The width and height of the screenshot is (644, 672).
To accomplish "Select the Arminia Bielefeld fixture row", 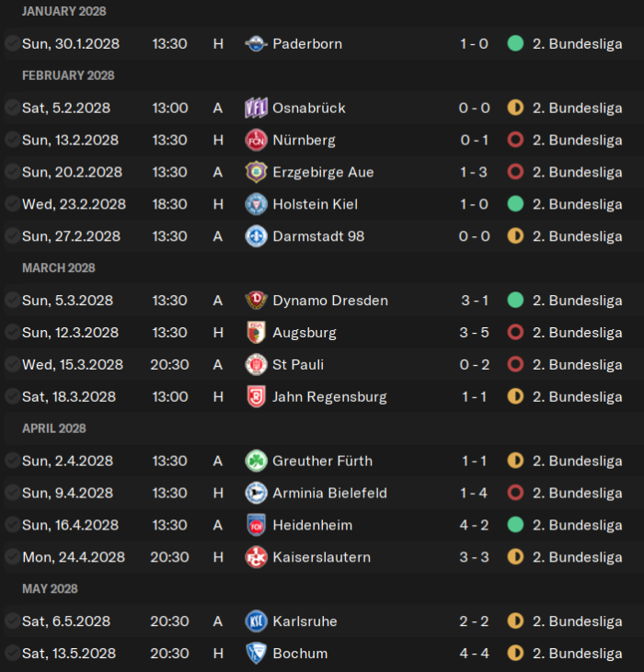I will pos(322,494).
